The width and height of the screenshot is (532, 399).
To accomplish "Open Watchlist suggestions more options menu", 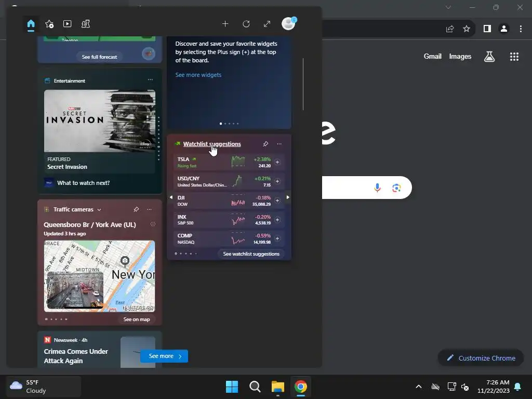I will tap(279, 144).
